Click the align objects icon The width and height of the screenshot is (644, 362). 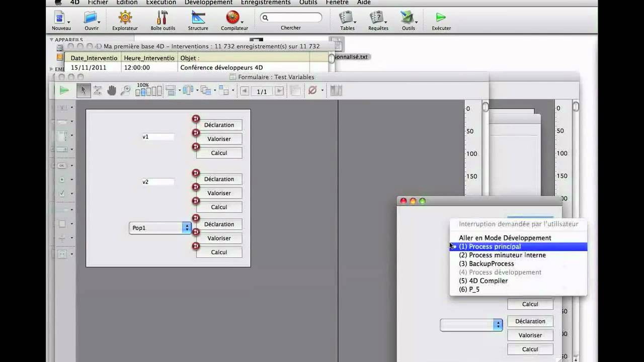(x=170, y=91)
